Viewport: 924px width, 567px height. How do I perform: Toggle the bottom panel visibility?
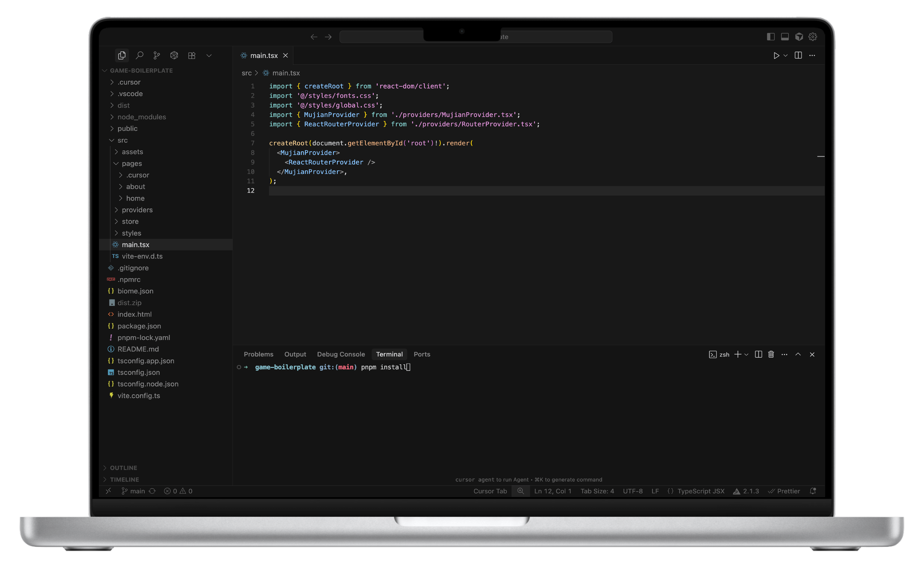[785, 37]
